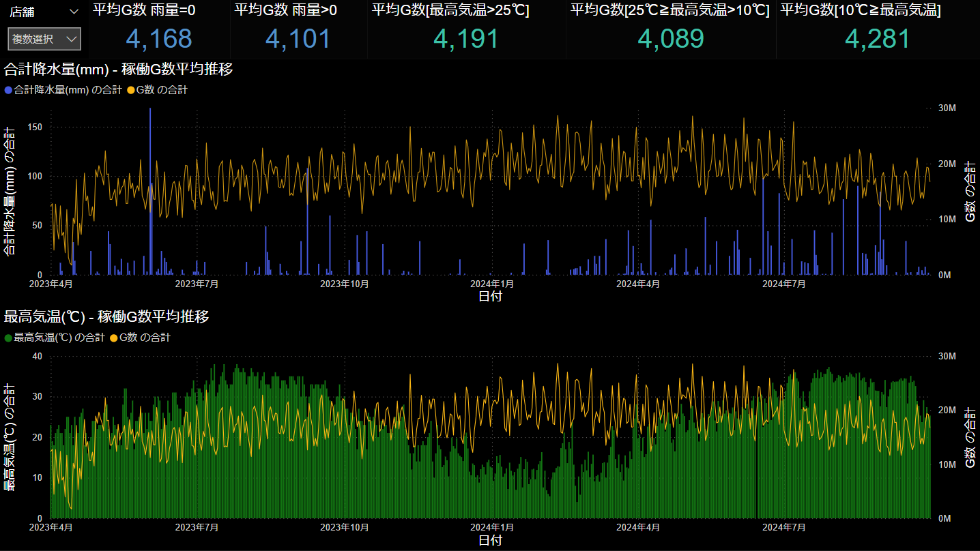Select the 平均G数 雨量=0 card value 4,168
The width and height of the screenshot is (980, 551).
[x=159, y=40]
